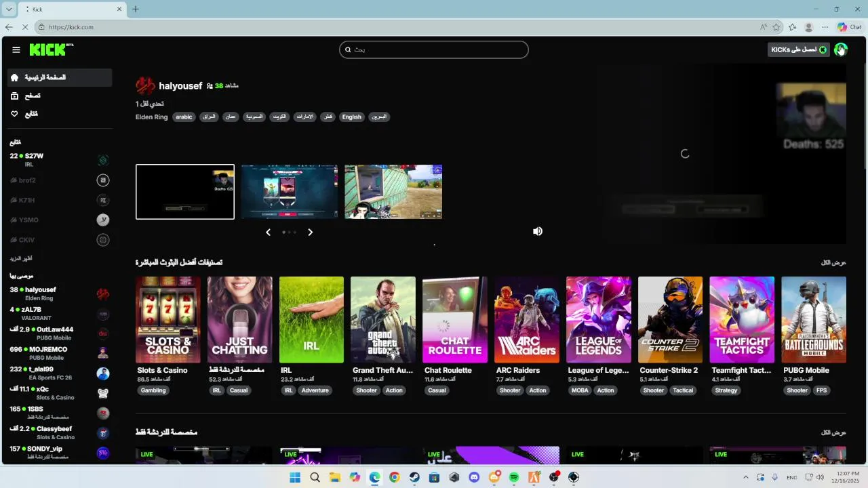Open S27W channel avatar in sidebar

(x=103, y=161)
